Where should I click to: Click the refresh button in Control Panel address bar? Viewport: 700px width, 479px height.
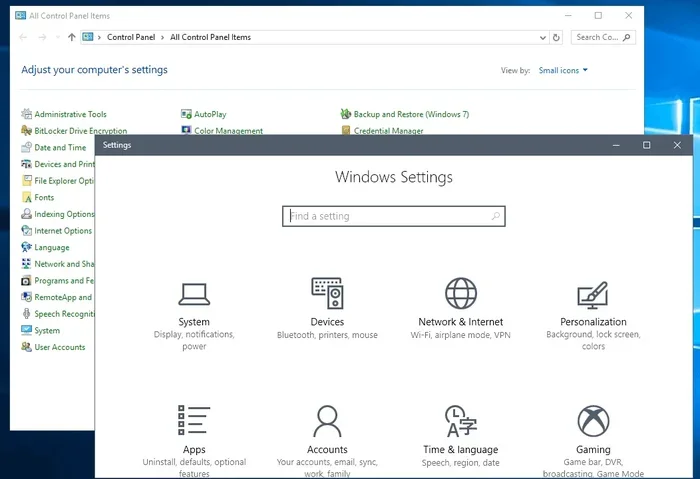(556, 37)
